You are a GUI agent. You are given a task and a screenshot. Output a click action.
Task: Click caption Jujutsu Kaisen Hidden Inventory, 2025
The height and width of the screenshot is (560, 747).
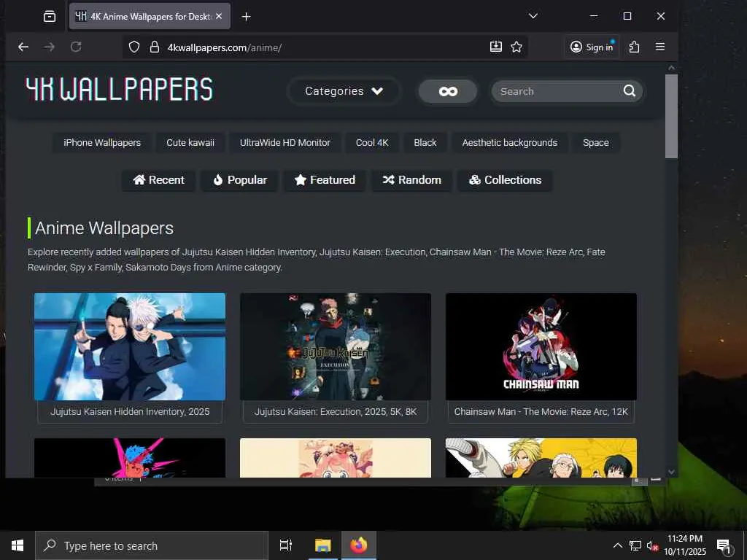tap(130, 411)
